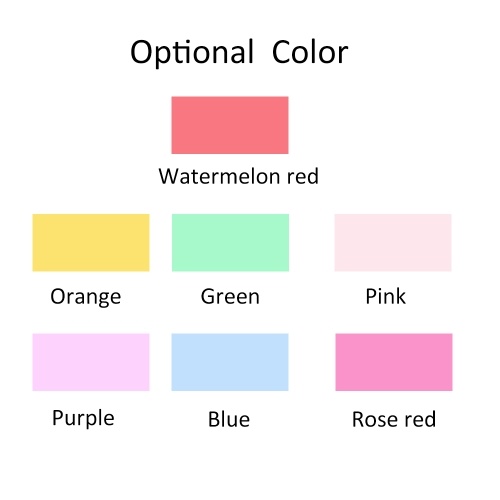Choose the Orange color swatch
Viewport: 500px width, 500px height.
[x=91, y=243]
